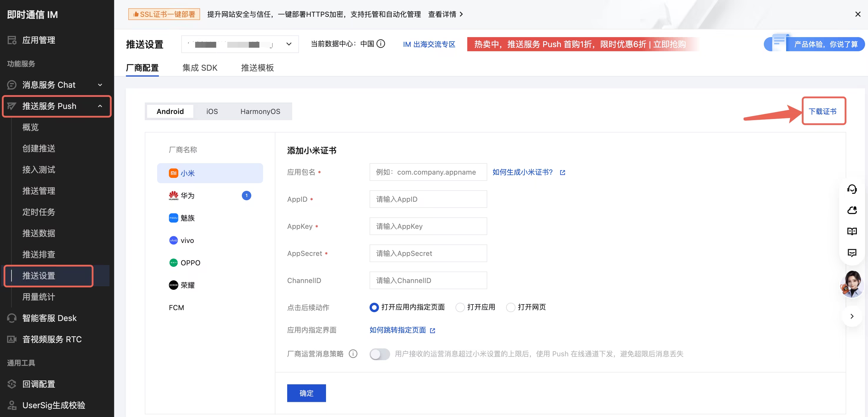This screenshot has height=417, width=868.
Task: Click the AppKey input field
Action: [x=428, y=226]
